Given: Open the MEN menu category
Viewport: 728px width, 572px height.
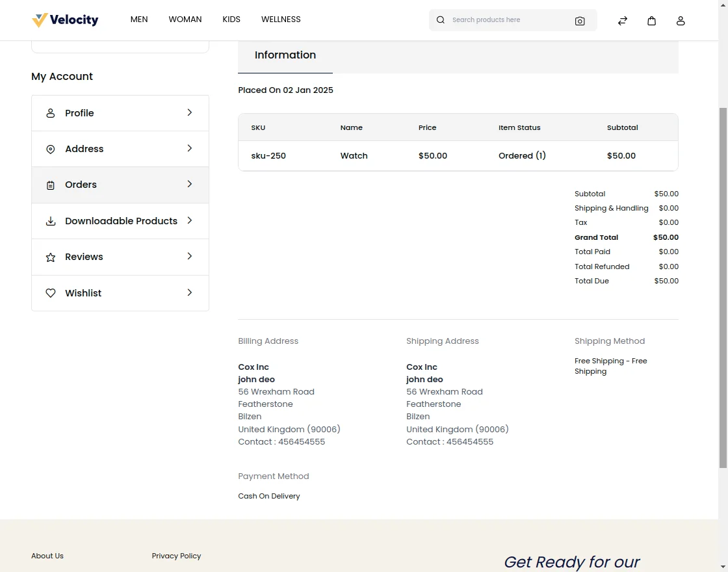Looking at the screenshot, I should pyautogui.click(x=139, y=19).
